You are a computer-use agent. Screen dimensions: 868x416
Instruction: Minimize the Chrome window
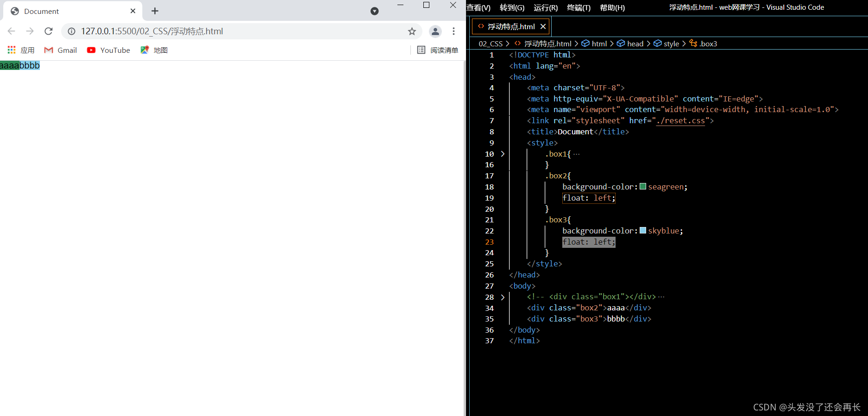pos(401,5)
